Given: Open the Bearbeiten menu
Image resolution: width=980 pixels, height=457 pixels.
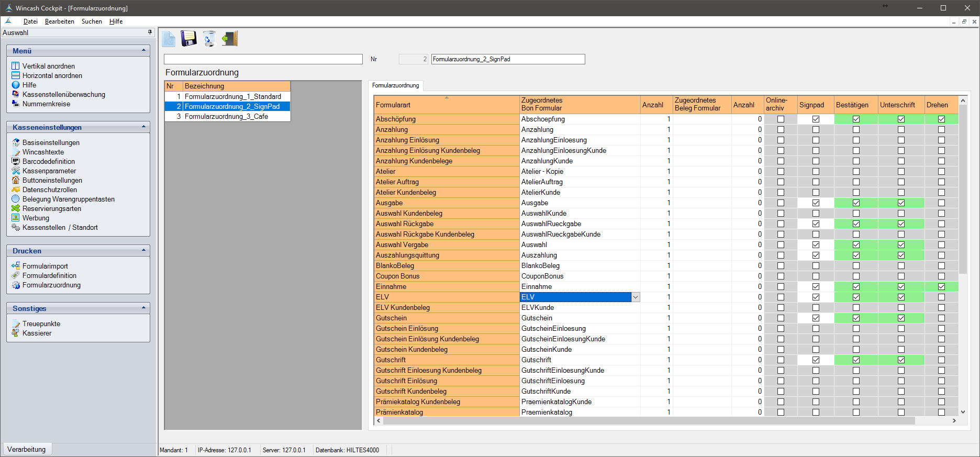Looking at the screenshot, I should (59, 21).
